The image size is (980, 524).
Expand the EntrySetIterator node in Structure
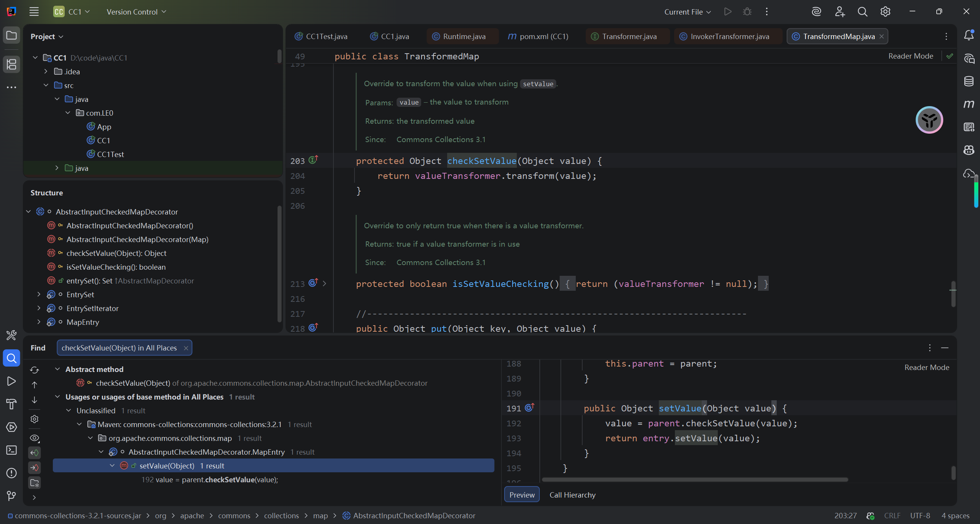pos(39,308)
